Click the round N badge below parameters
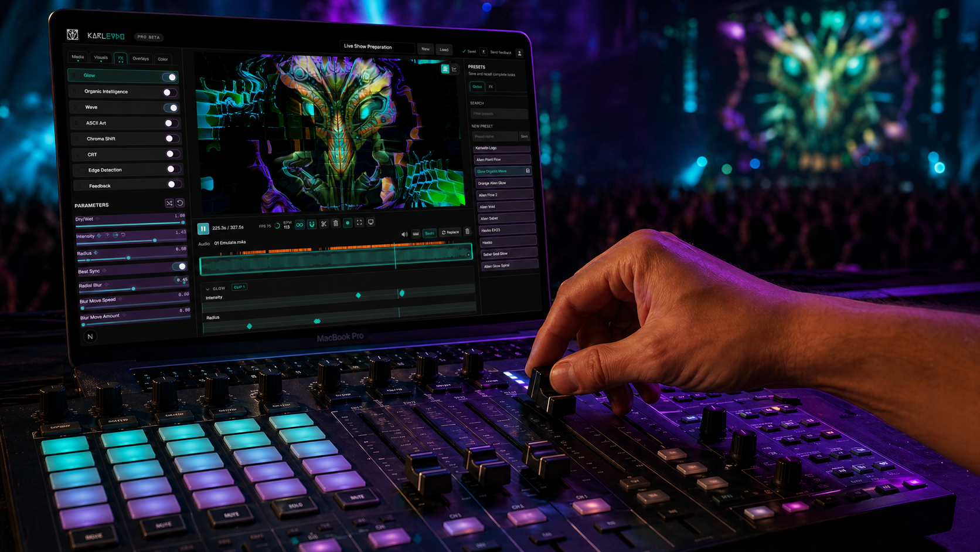The image size is (980, 552). (90, 336)
